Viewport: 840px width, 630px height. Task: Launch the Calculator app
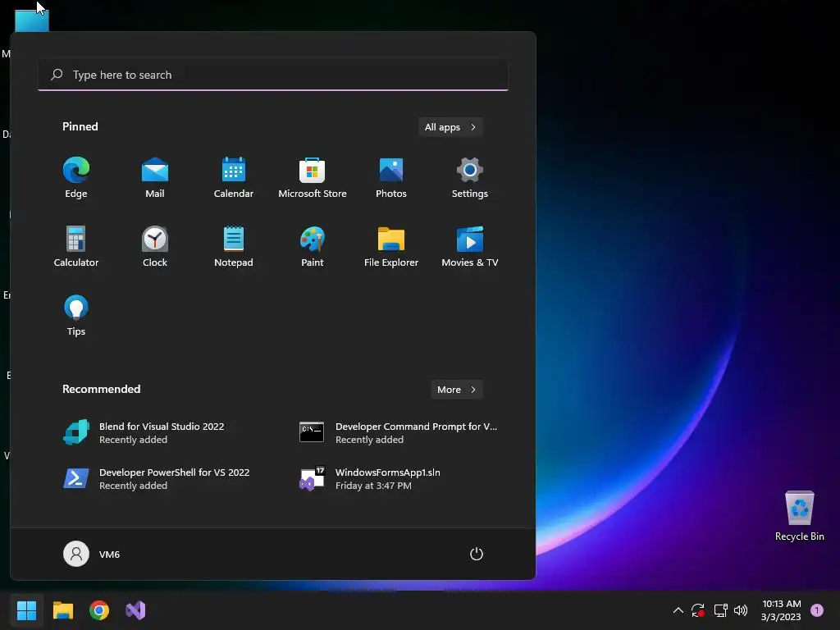76,247
